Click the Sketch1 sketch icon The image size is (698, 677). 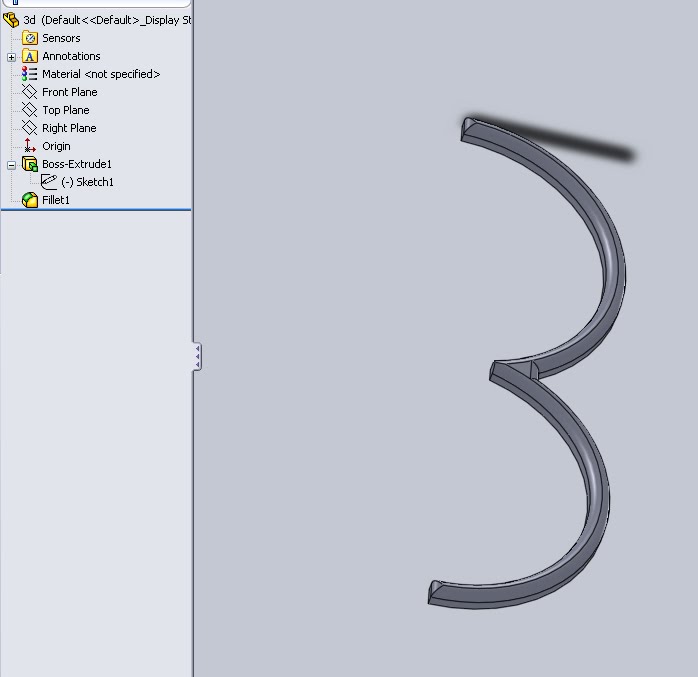(49, 182)
